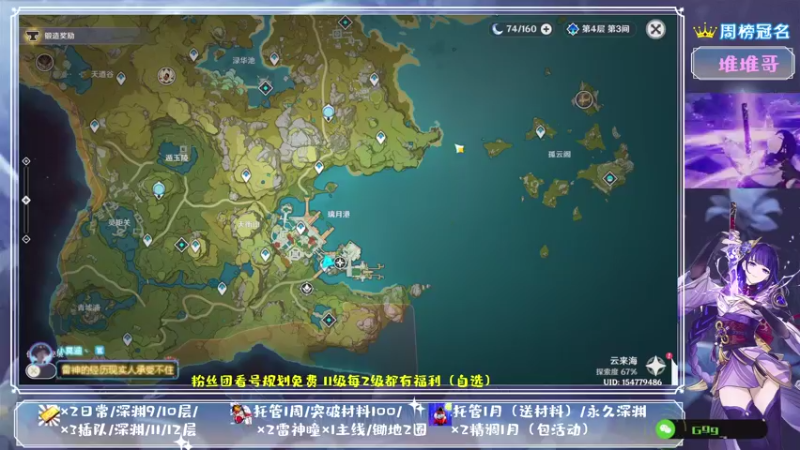
Task: Select the Statue of The Seven south of 遁玉陵
Action: [159, 189]
